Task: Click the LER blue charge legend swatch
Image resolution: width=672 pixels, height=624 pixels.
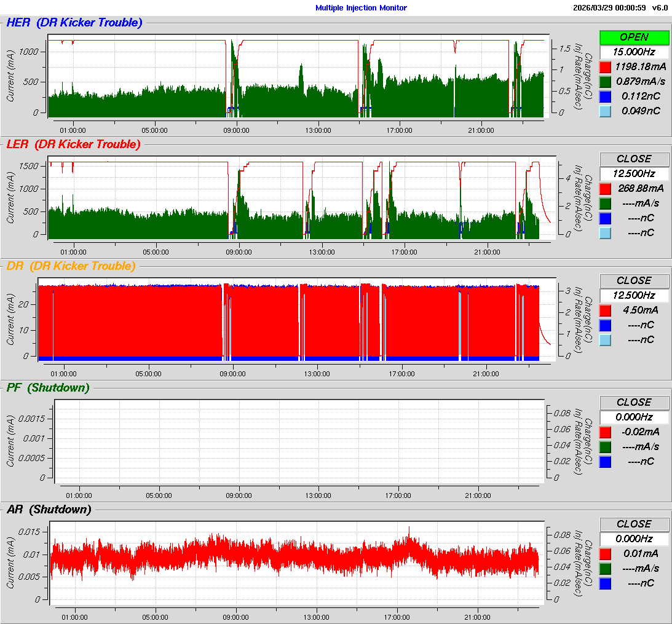Action: (606, 218)
